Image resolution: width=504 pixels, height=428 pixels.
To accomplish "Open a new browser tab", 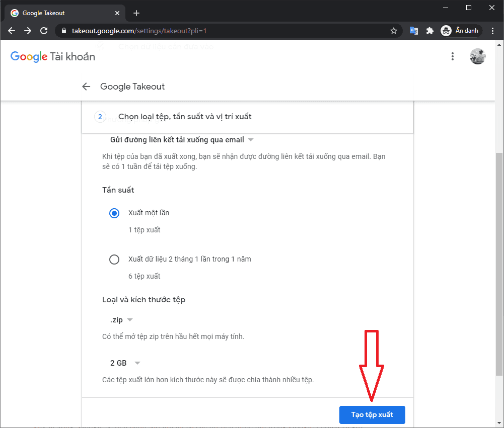I will pyautogui.click(x=136, y=13).
